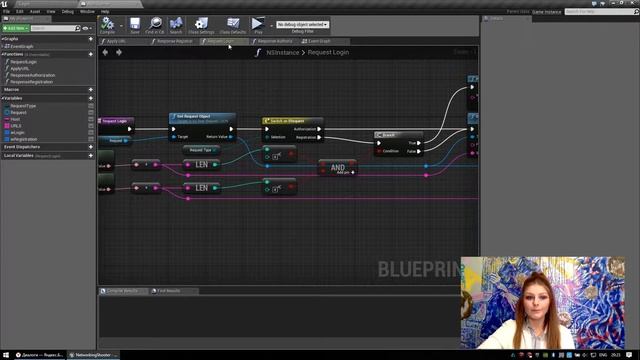The image size is (640, 360).
Task: Click the Find in CB magnifier icon
Action: [156, 24]
